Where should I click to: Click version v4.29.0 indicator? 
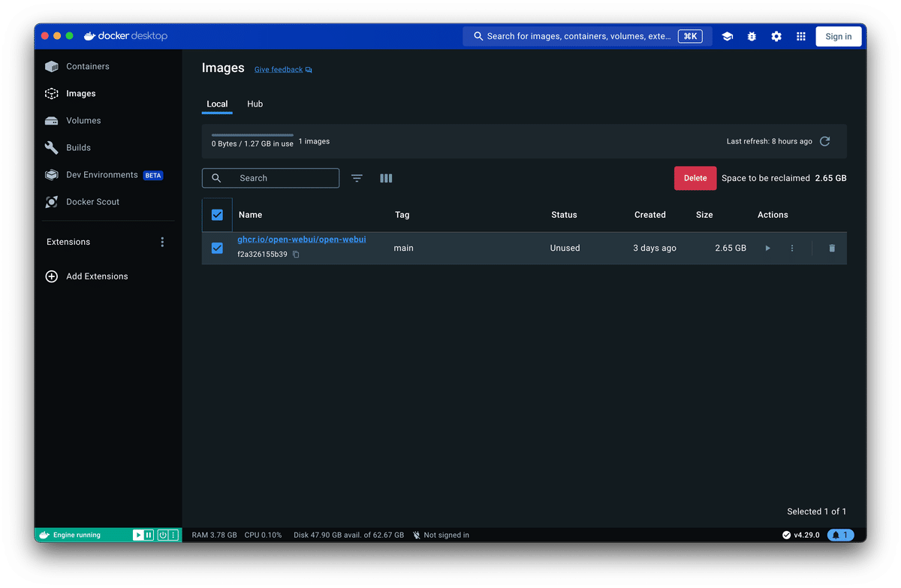(800, 535)
